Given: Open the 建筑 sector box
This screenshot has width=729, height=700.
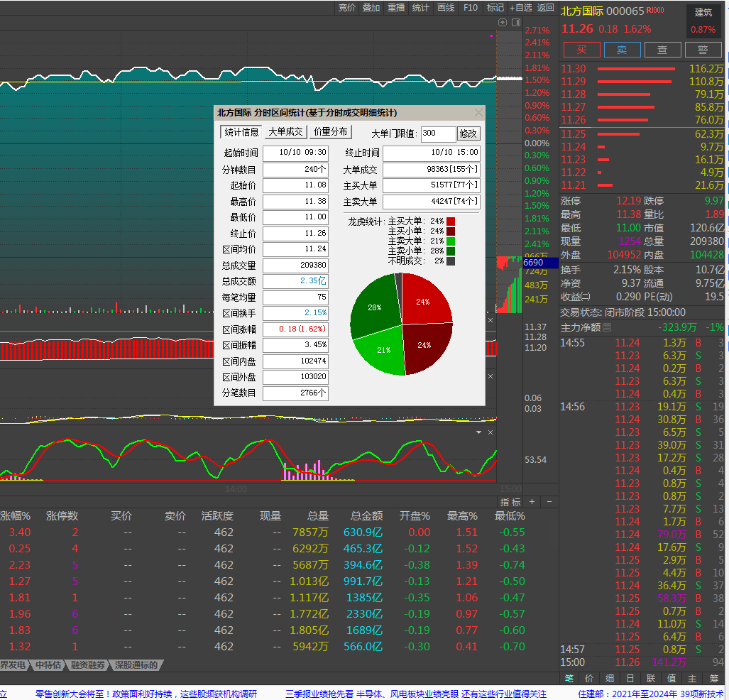Looking at the screenshot, I should pyautogui.click(x=703, y=21).
